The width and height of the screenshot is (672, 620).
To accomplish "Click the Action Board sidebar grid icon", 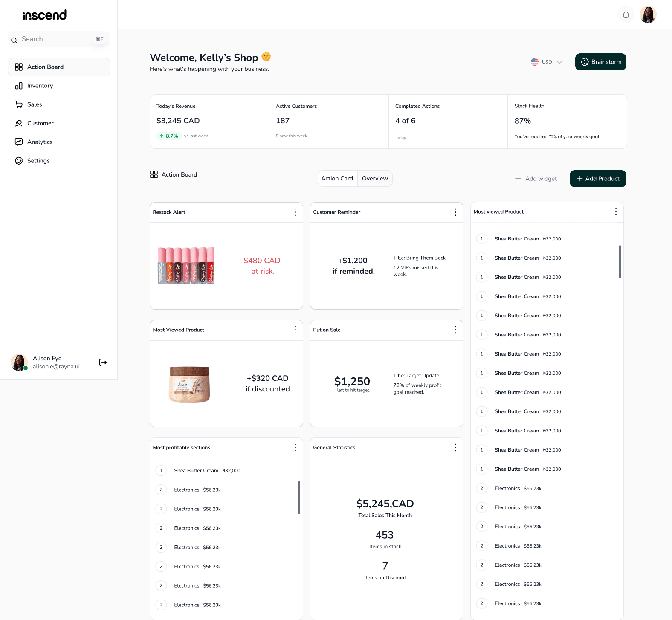I will pos(19,67).
